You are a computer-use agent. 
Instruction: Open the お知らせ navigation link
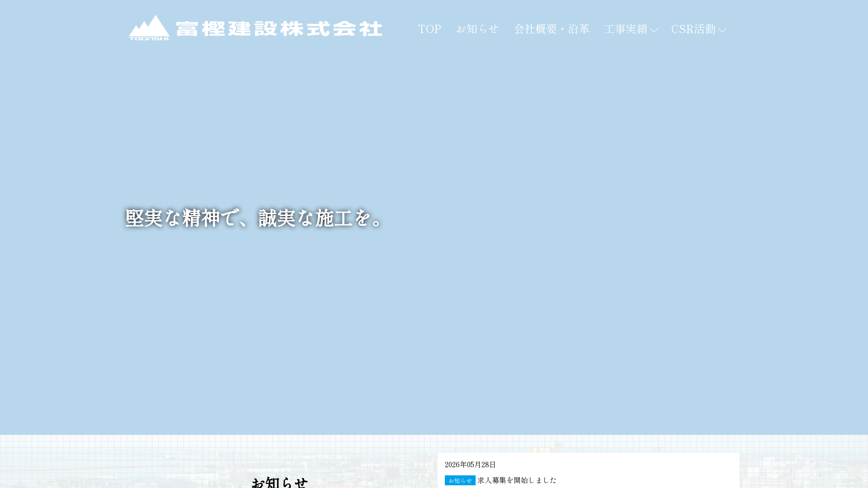click(477, 29)
